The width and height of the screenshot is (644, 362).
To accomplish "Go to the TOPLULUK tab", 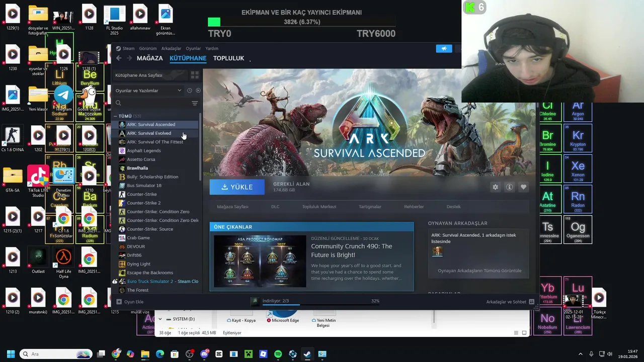I will [x=228, y=58].
